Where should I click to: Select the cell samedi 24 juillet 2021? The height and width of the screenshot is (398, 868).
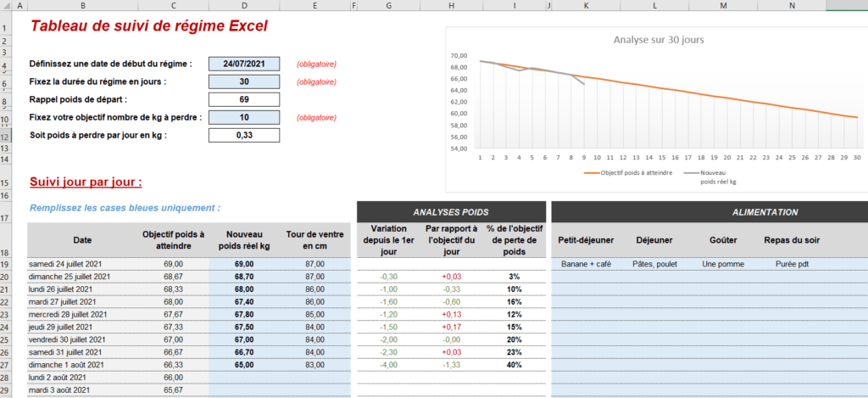point(82,264)
